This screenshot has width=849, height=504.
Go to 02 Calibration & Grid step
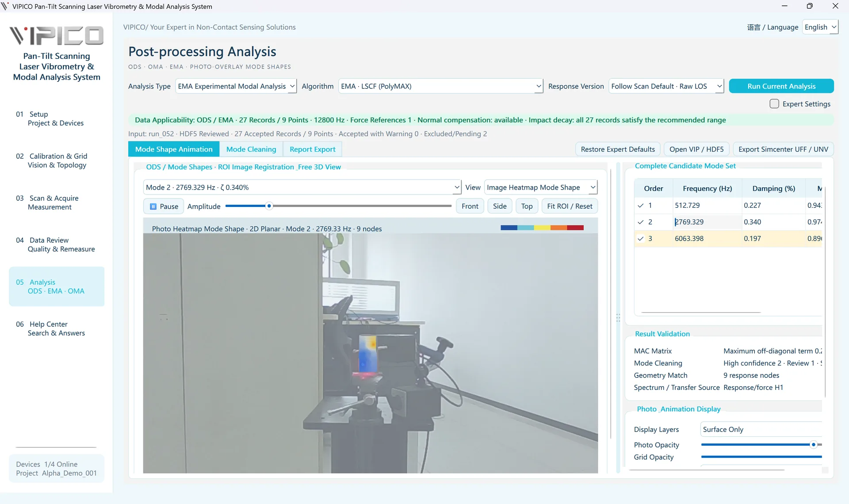pyautogui.click(x=57, y=160)
